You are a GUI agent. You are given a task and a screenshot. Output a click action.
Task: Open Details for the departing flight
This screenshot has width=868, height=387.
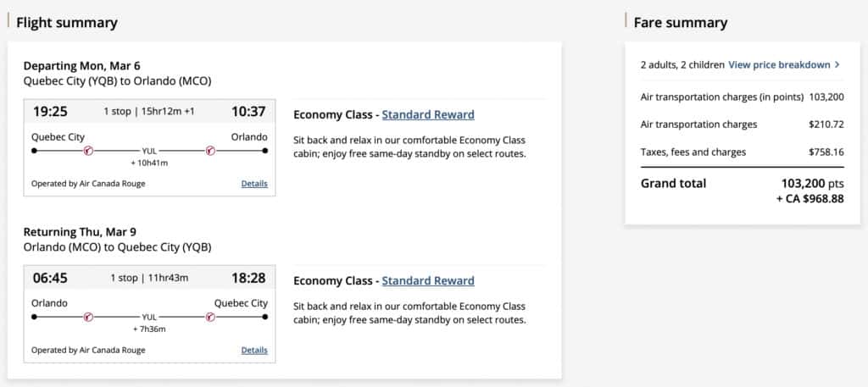(x=254, y=183)
